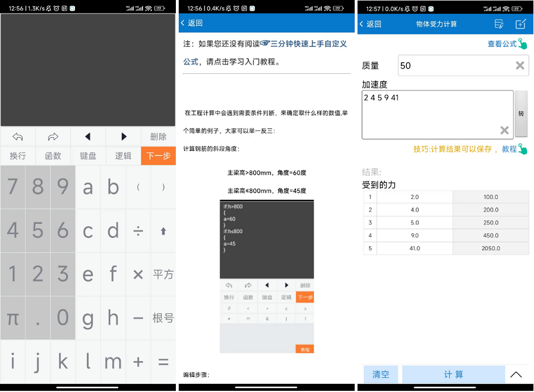The height and width of the screenshot is (392, 534).
Task: Tap the 质量 input field containing 50
Action: click(x=451, y=66)
